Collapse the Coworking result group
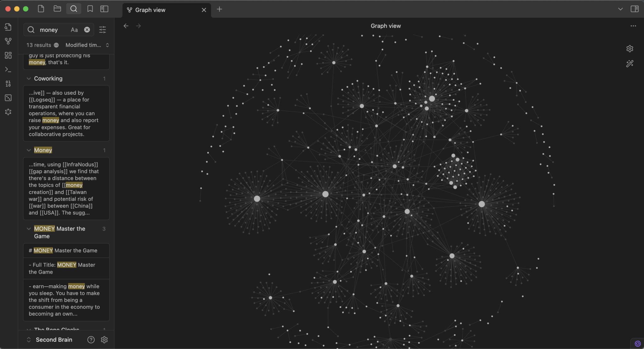The width and height of the screenshot is (644, 349). [x=29, y=79]
